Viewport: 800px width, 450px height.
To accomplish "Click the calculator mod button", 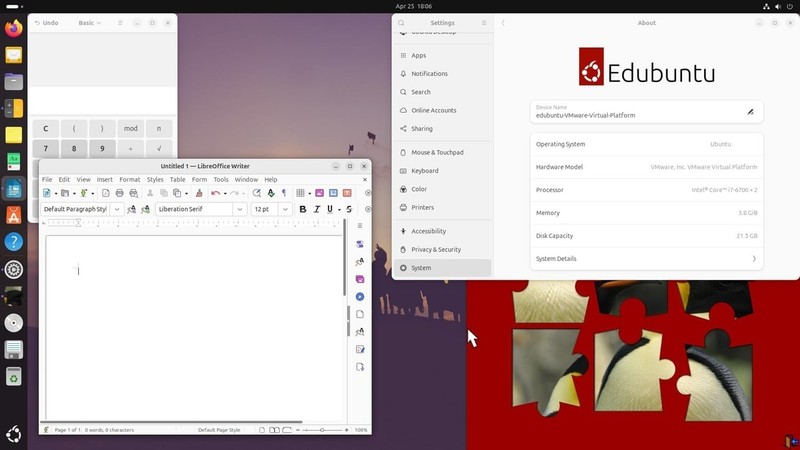I will pyautogui.click(x=131, y=129).
